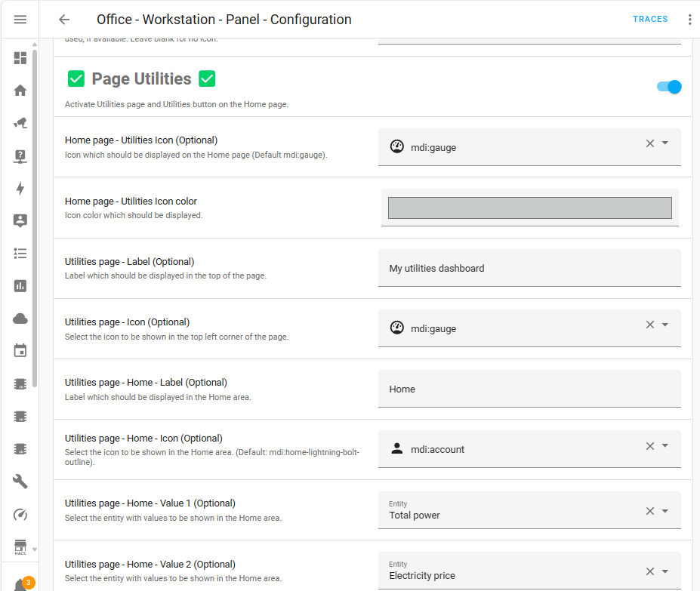
Task: Clear the Utilities page Icon mdi:gauge value
Action: [x=649, y=325]
